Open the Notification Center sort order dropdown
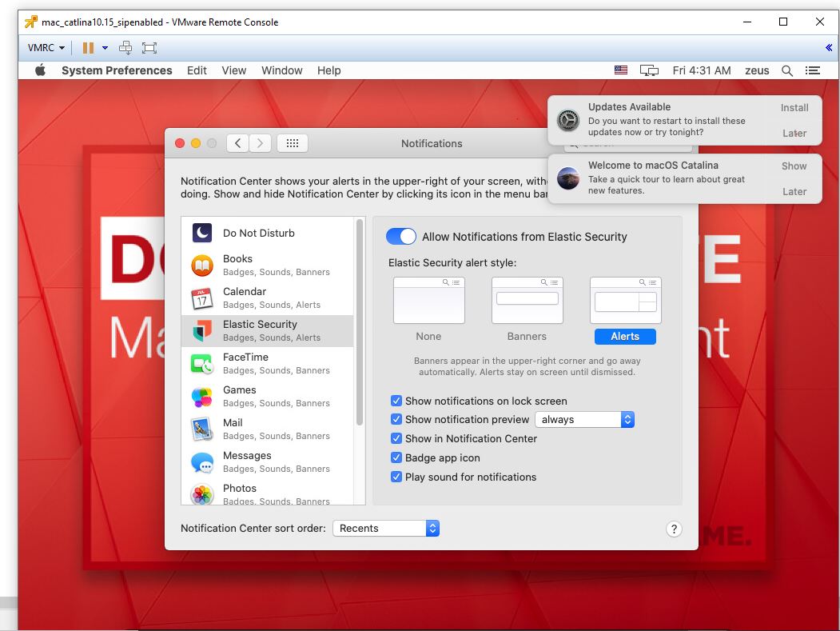This screenshot has width=840, height=631. (386, 528)
